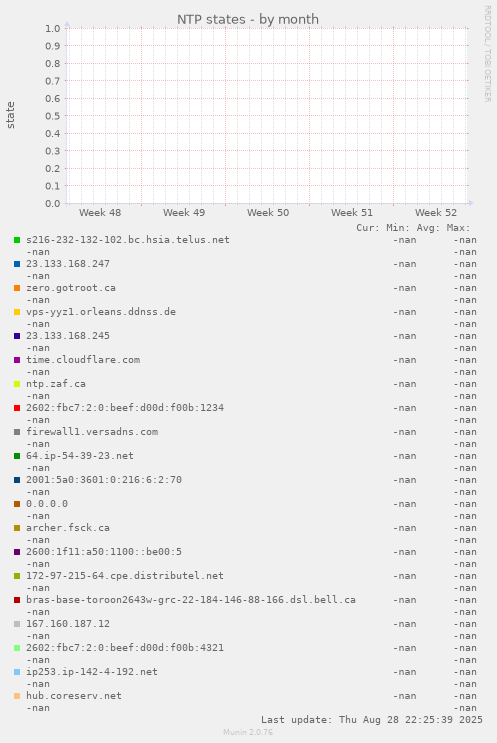Click the Avg: column header
The width and height of the screenshot is (497, 743).
pyautogui.click(x=428, y=228)
